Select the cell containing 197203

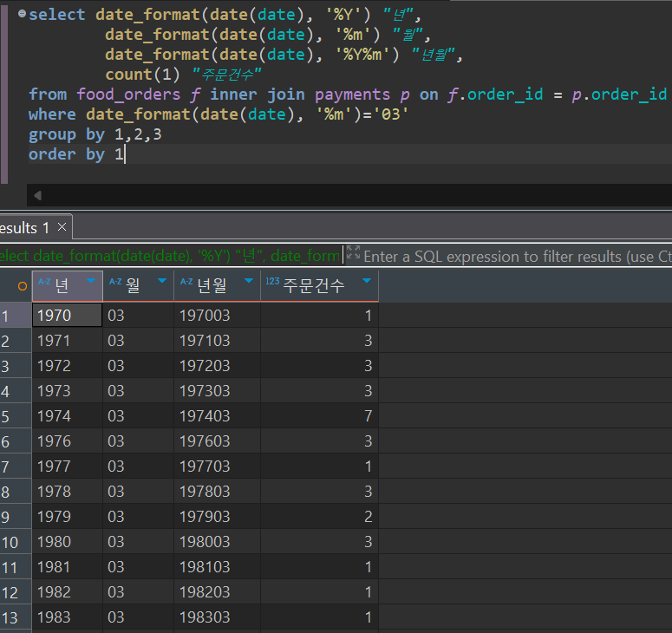pos(217,366)
